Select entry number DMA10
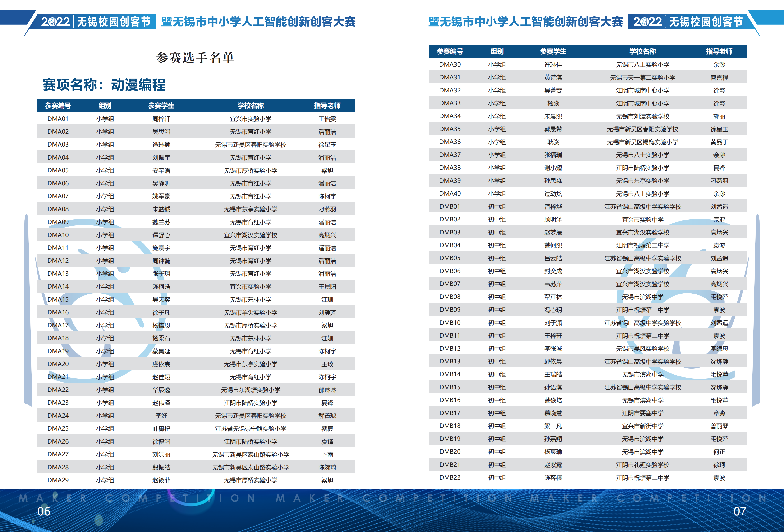 coord(58,235)
